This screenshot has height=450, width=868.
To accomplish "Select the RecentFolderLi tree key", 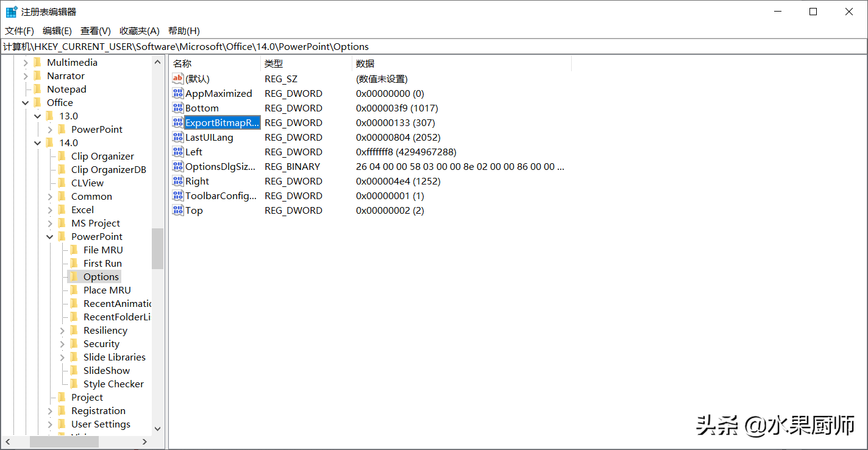I will [x=117, y=317].
